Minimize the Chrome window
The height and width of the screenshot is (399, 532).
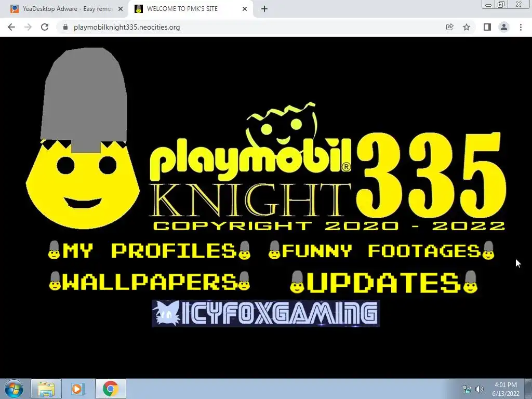pyautogui.click(x=488, y=5)
